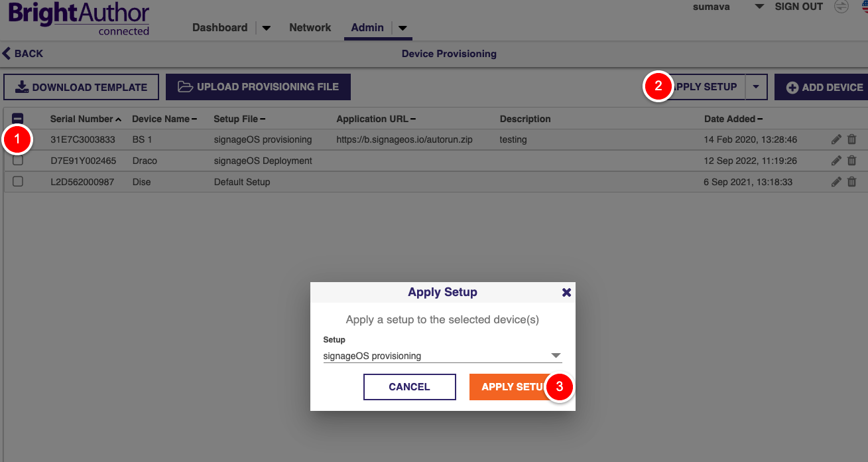Switch to the Network tab
The image size is (868, 462).
(310, 28)
